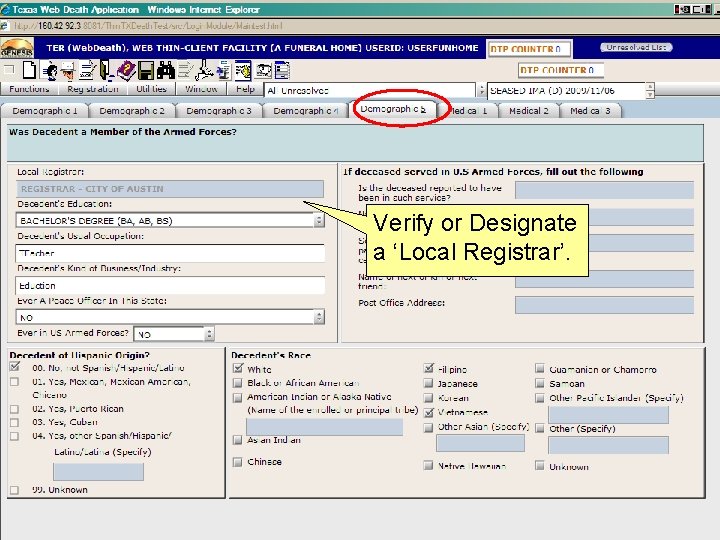Uncheck the Vietnamese race checkbox
The image size is (720, 540).
point(429,412)
